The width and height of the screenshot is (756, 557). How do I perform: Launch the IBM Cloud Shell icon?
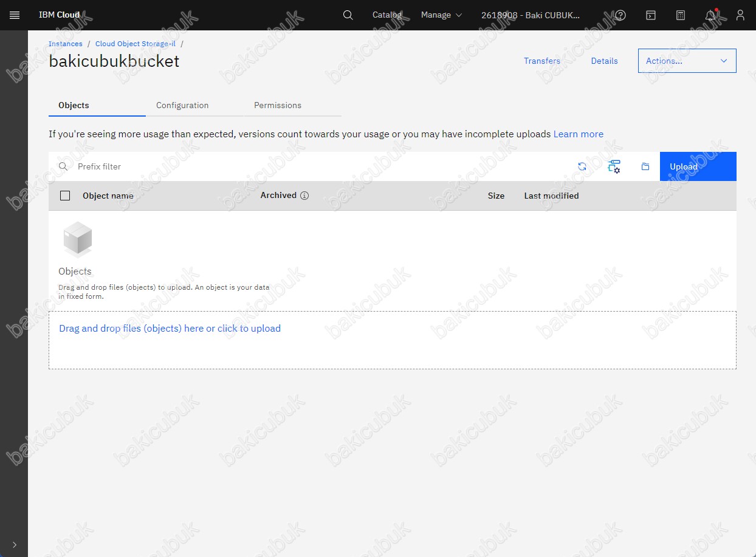(x=650, y=15)
